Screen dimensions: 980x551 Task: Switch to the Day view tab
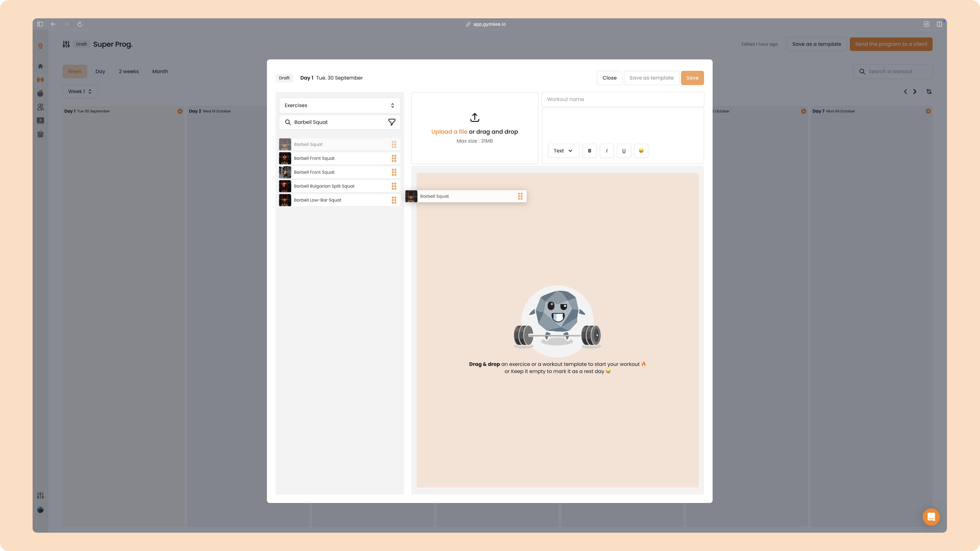coord(100,71)
